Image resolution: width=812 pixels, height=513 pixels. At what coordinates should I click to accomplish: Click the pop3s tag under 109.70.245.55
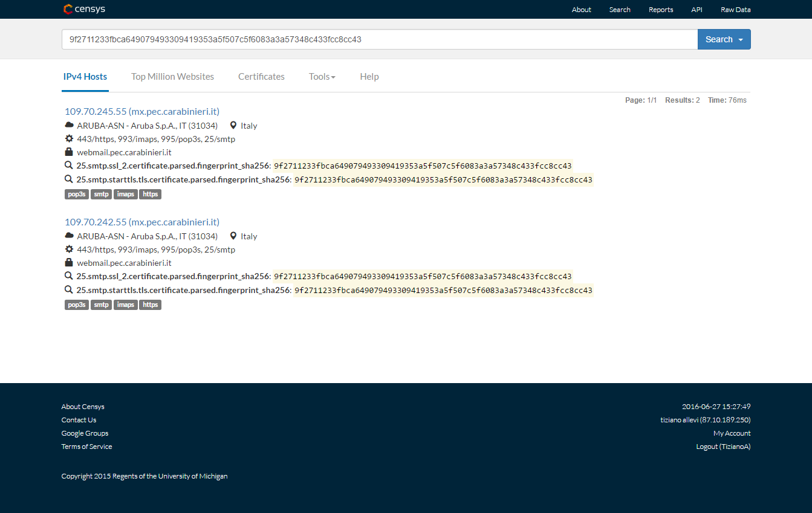[77, 194]
